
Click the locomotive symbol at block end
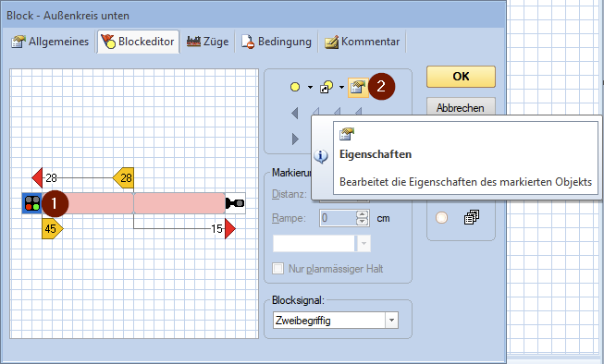click(x=235, y=203)
